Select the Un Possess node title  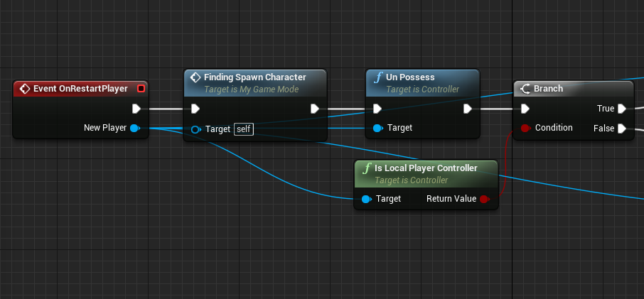[x=410, y=77]
